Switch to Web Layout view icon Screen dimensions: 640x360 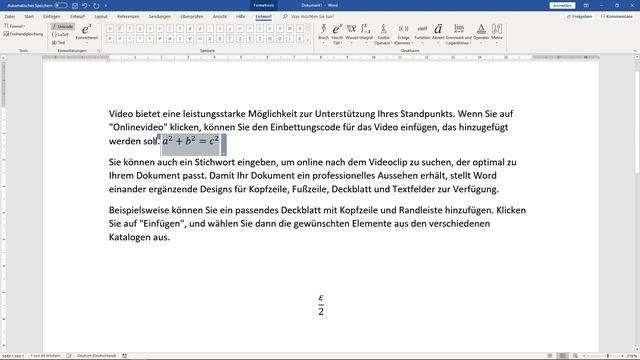tap(575, 356)
